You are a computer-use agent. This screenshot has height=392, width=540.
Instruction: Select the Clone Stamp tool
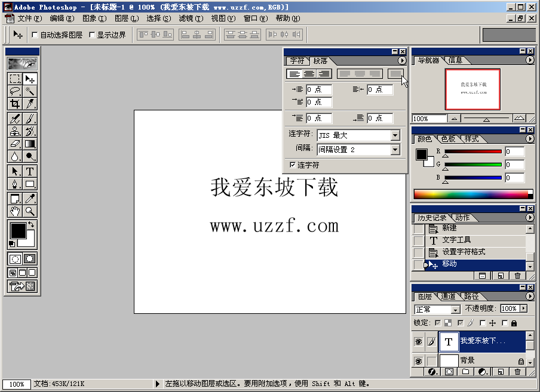(15, 131)
